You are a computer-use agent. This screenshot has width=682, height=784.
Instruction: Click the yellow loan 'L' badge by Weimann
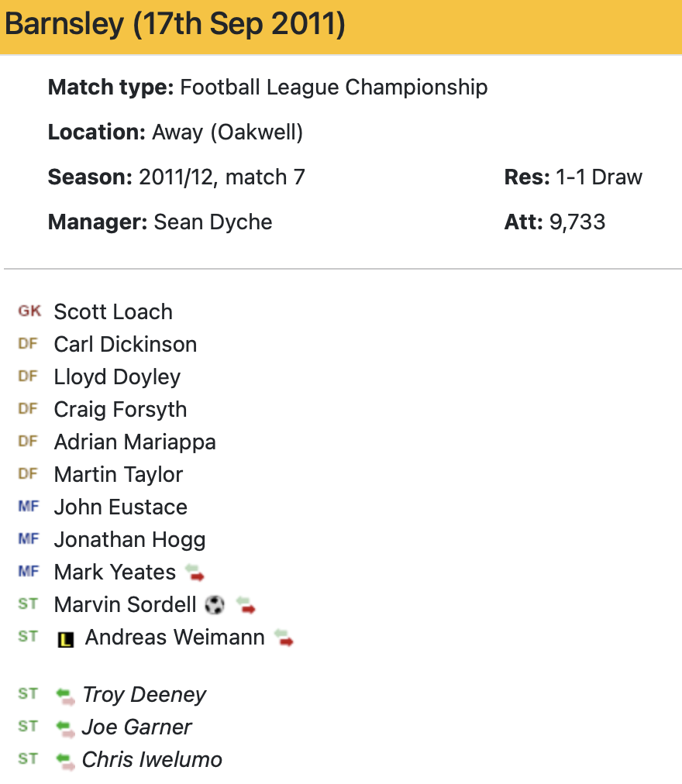click(x=67, y=639)
